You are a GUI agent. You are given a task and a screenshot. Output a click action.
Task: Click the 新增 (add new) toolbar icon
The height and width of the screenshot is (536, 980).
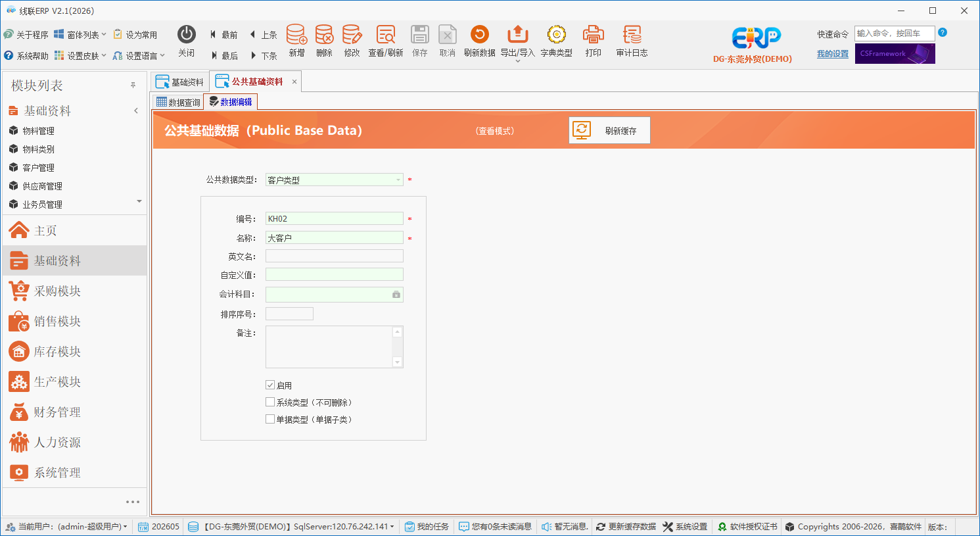(296, 41)
